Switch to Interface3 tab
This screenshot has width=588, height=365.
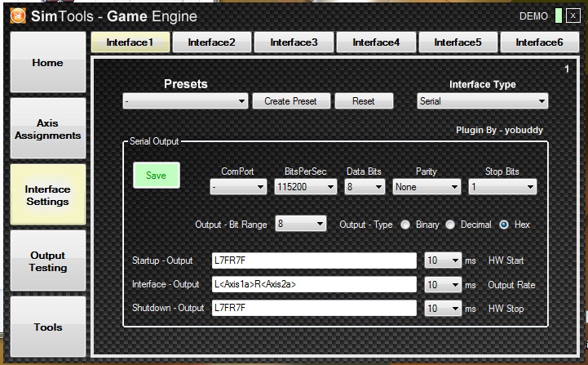pos(294,42)
